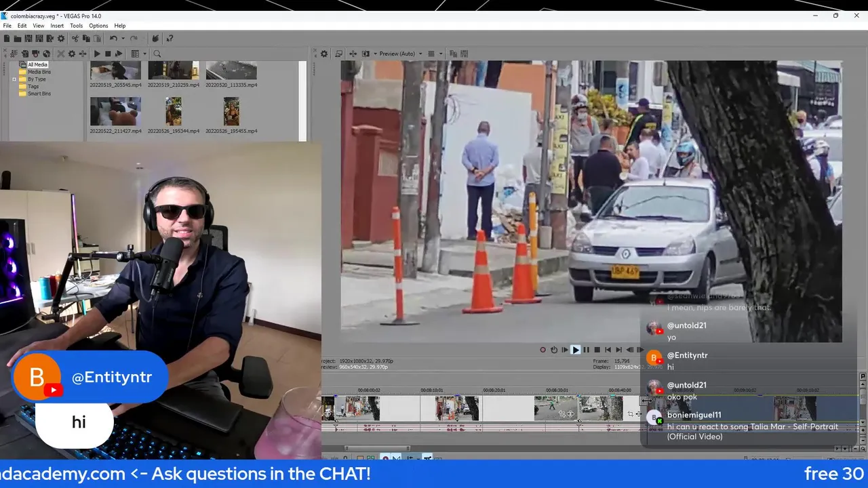The height and width of the screenshot is (488, 868).
Task: Toggle preview Overlays grid
Action: point(431,54)
